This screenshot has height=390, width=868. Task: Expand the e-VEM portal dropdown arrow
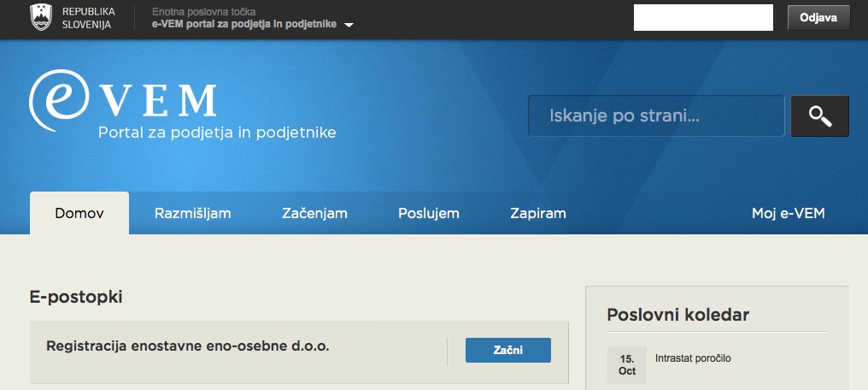(349, 25)
